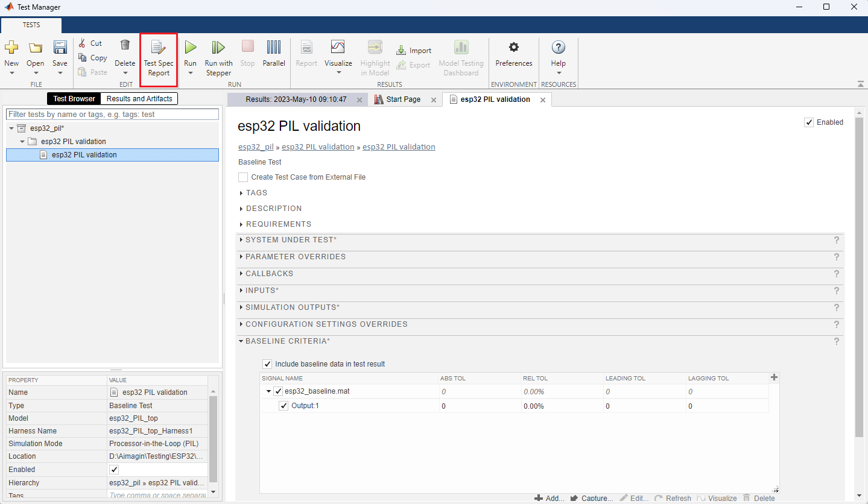Open the Visualize dropdown arrow
Viewport: 868px width, 504px height.
click(x=338, y=73)
